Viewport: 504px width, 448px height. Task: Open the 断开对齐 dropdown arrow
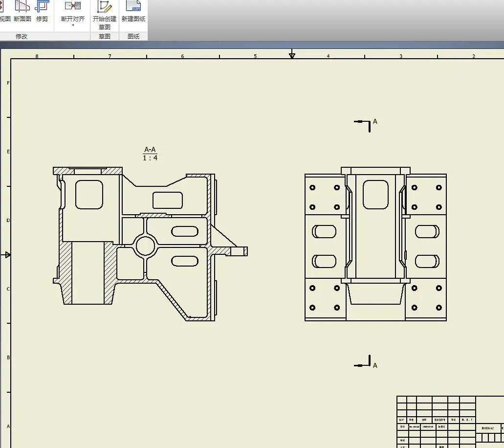click(x=73, y=25)
